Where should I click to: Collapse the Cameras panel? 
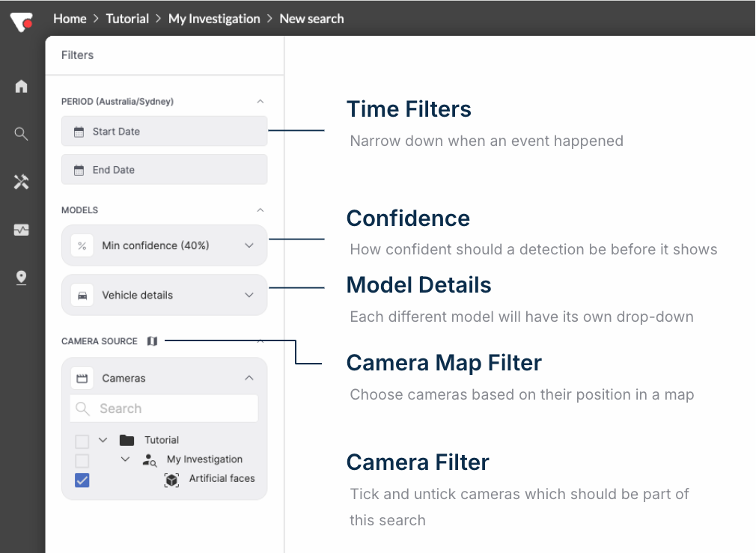click(249, 378)
